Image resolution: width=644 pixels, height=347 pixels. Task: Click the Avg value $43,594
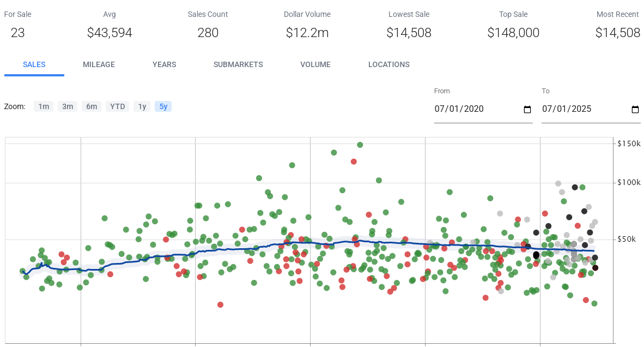110,33
